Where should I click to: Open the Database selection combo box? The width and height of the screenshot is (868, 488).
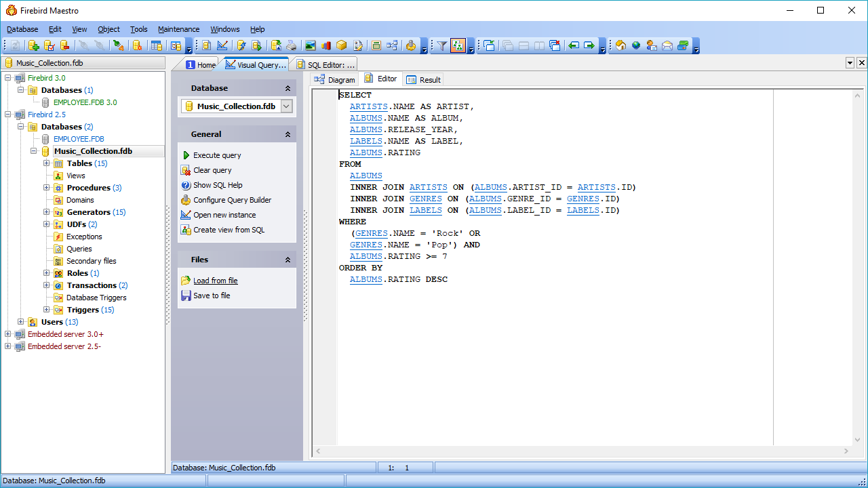coord(286,106)
